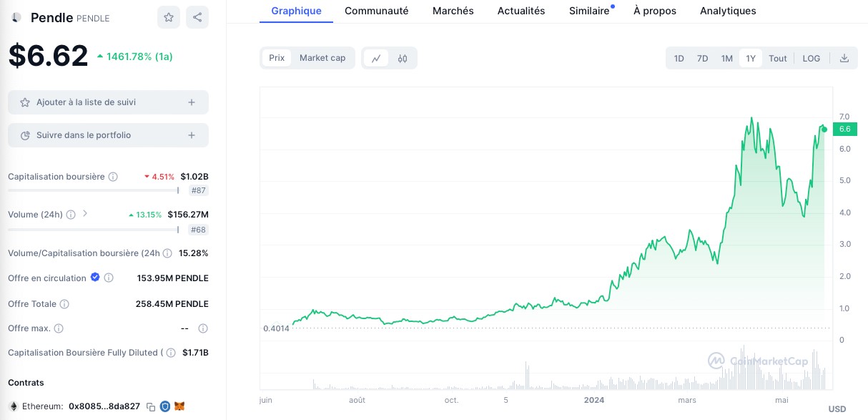
Task: Open sharing options via the share icon
Action: pos(197,17)
